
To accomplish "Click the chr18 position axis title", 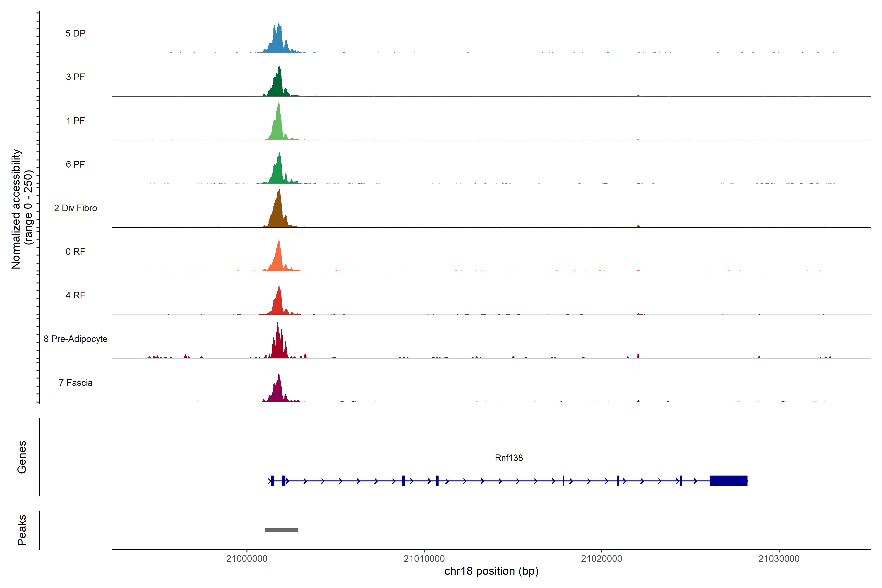I will 491,571.
